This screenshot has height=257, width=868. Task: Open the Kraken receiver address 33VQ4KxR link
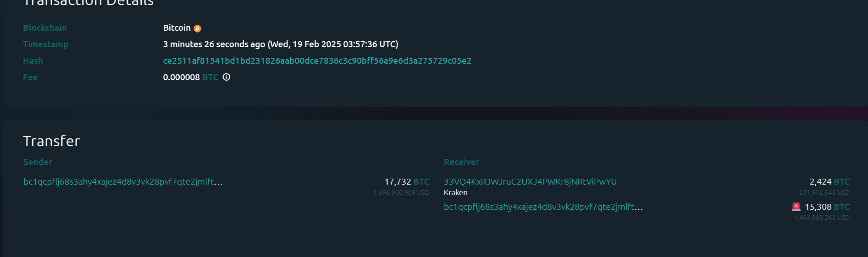pyautogui.click(x=530, y=182)
